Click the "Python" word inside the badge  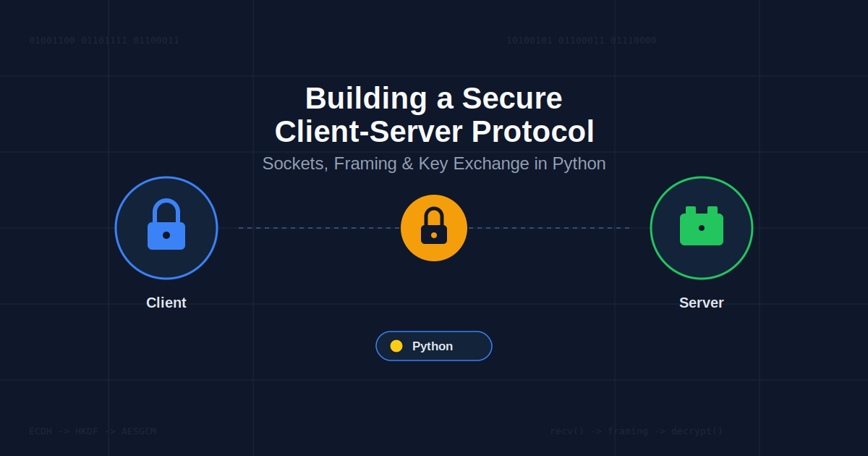click(433, 346)
